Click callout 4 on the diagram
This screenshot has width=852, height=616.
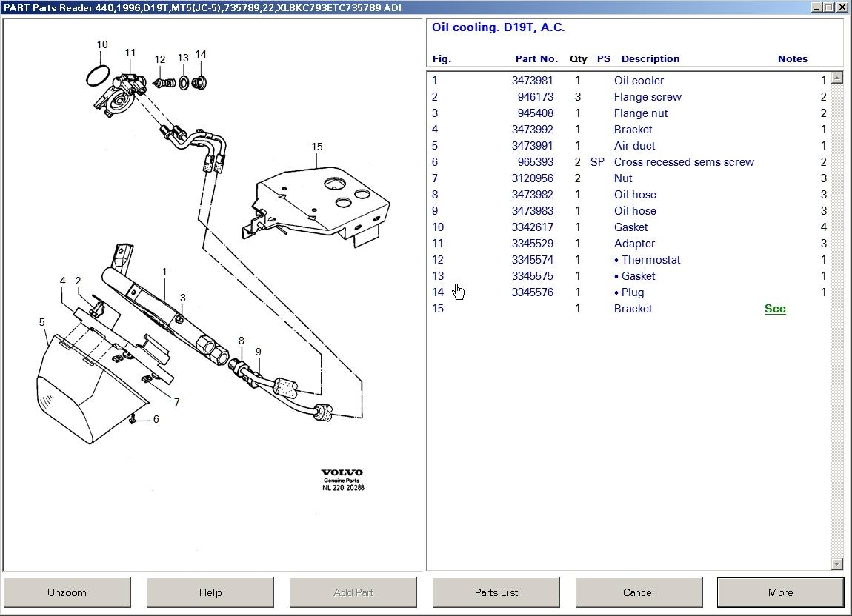(x=62, y=281)
